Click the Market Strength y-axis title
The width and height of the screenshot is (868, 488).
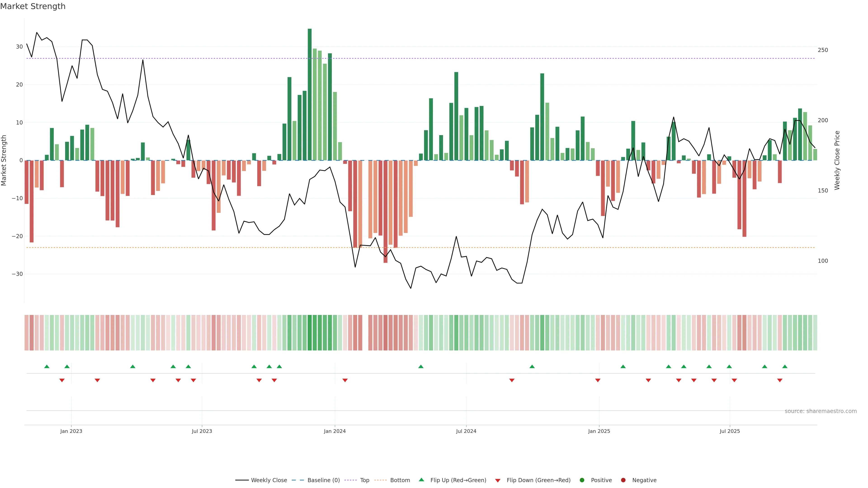4,160
